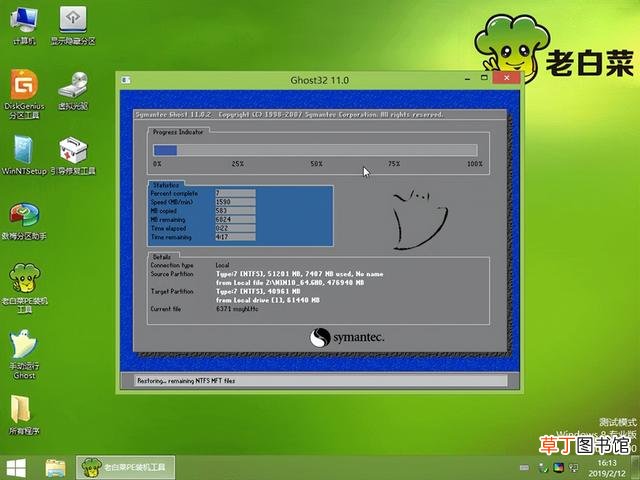Click the Time elapsed value 0:22
640x480 pixels.
point(235,228)
